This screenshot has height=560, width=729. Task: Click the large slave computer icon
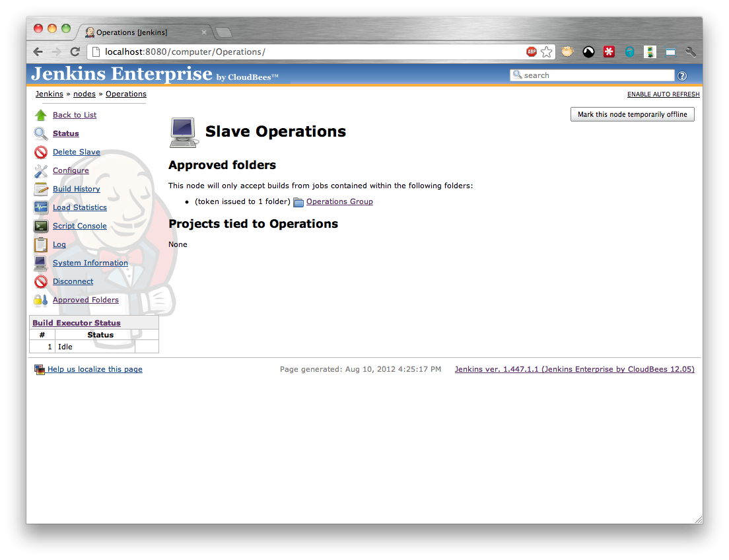pyautogui.click(x=184, y=133)
